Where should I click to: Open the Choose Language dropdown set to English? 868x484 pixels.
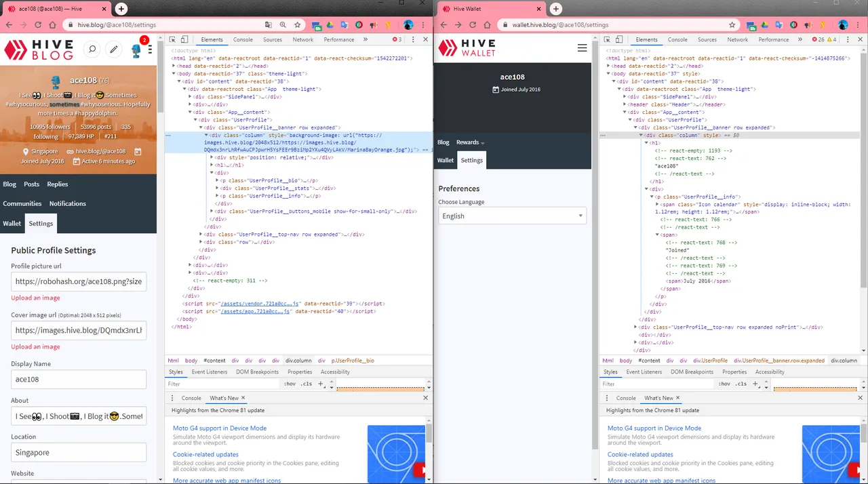[x=512, y=216]
